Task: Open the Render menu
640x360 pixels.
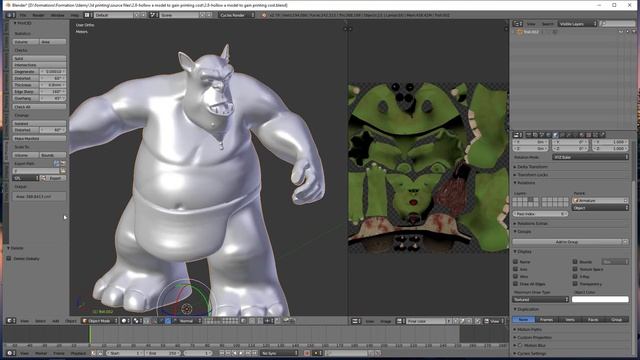Action: [x=38, y=15]
